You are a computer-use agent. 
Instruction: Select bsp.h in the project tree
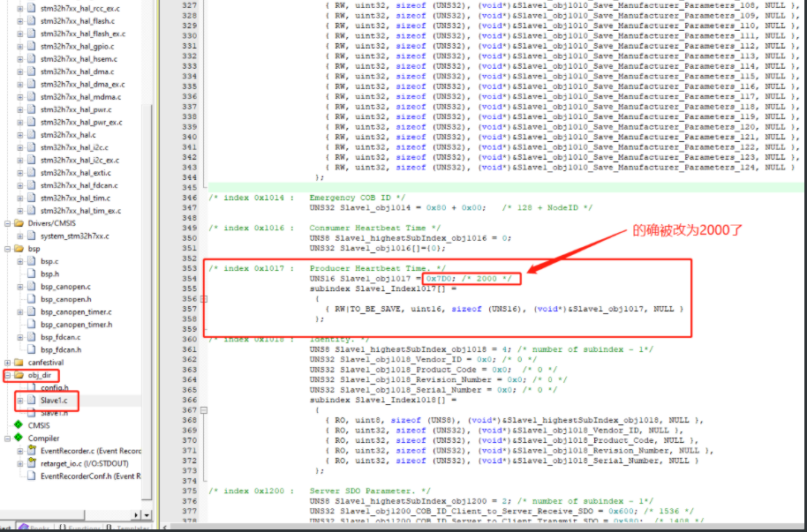[x=50, y=274]
